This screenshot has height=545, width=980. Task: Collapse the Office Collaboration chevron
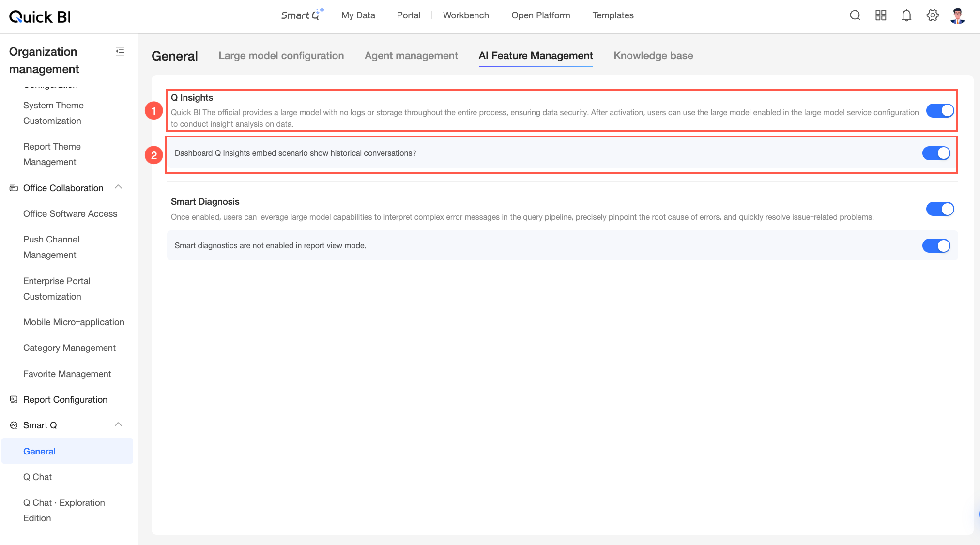coord(118,187)
